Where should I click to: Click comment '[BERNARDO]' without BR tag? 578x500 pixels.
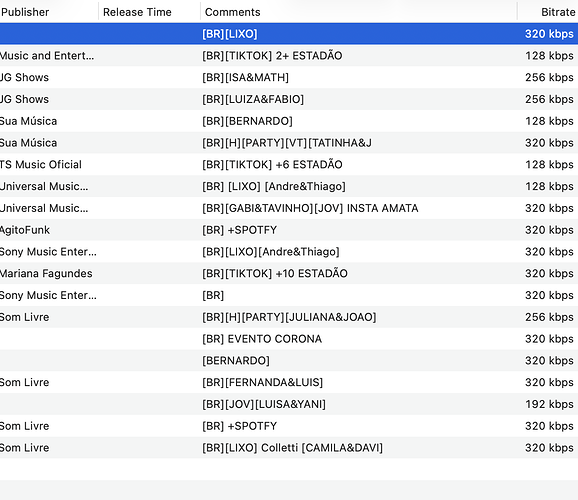236,360
